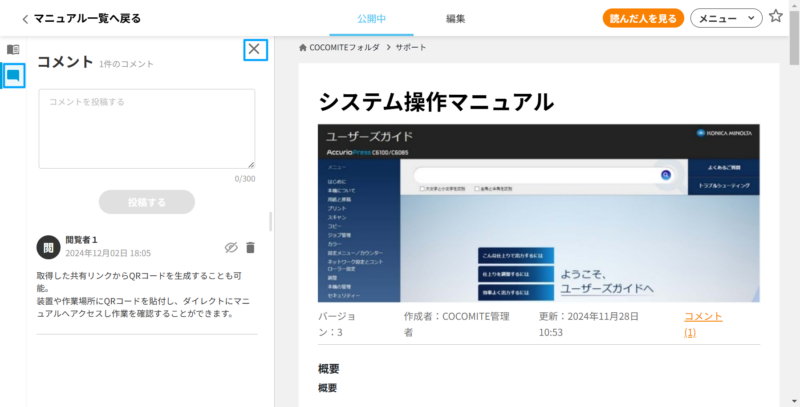Click the システム操作マニュアル title

click(x=436, y=101)
